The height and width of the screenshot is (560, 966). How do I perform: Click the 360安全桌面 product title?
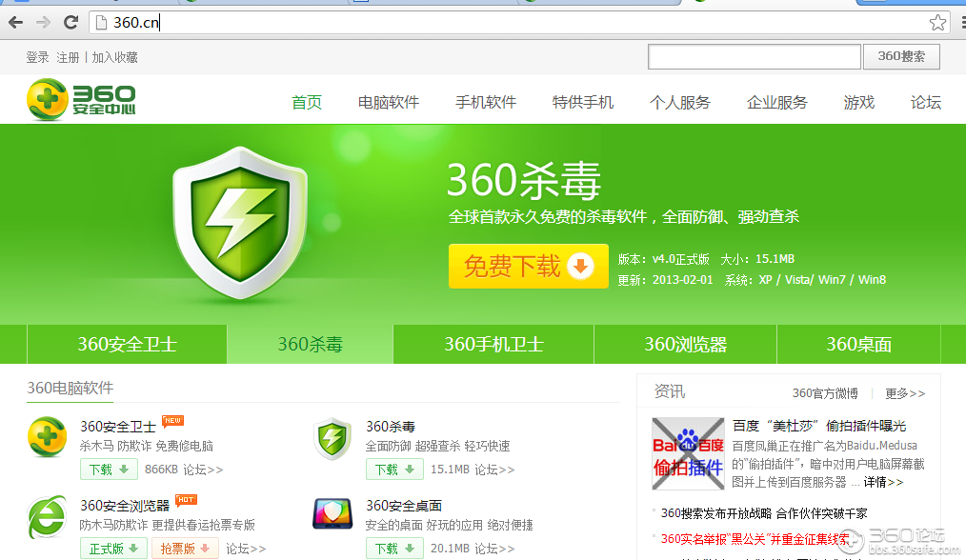[x=404, y=505]
